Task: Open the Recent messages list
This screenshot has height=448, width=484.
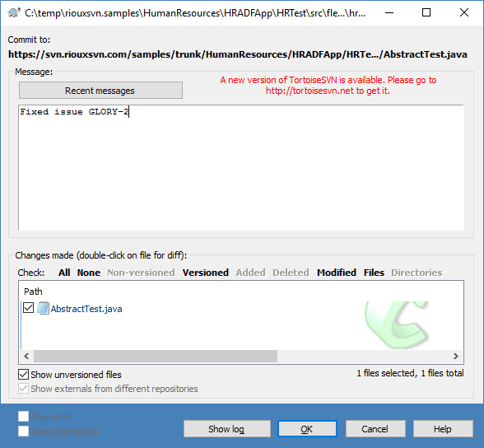Action: 100,91
